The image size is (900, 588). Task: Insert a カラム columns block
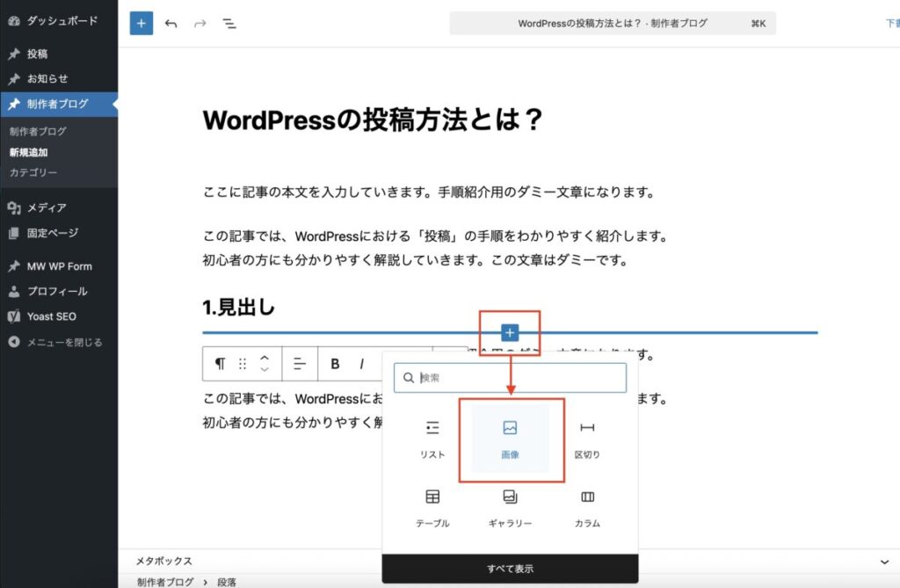[587, 508]
